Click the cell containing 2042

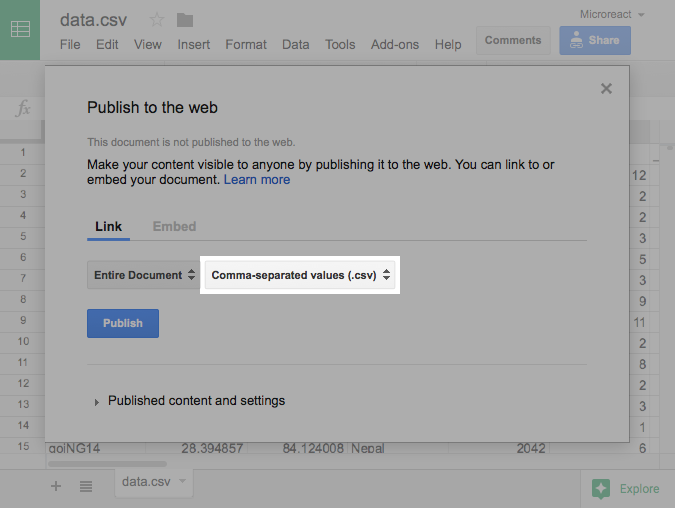coord(499,448)
